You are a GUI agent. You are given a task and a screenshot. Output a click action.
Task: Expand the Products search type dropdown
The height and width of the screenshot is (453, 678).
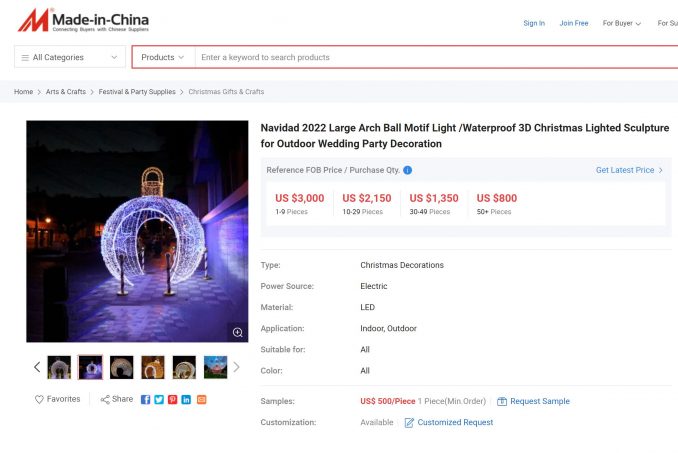(x=163, y=57)
